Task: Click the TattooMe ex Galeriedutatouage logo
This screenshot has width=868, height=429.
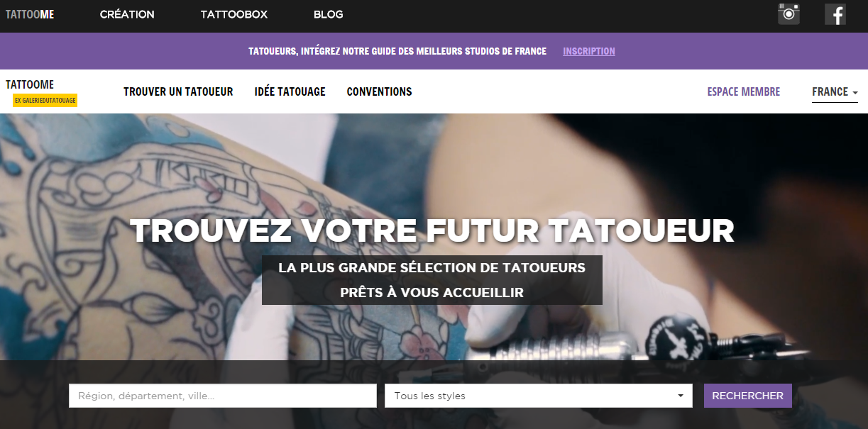Action: pyautogui.click(x=41, y=92)
